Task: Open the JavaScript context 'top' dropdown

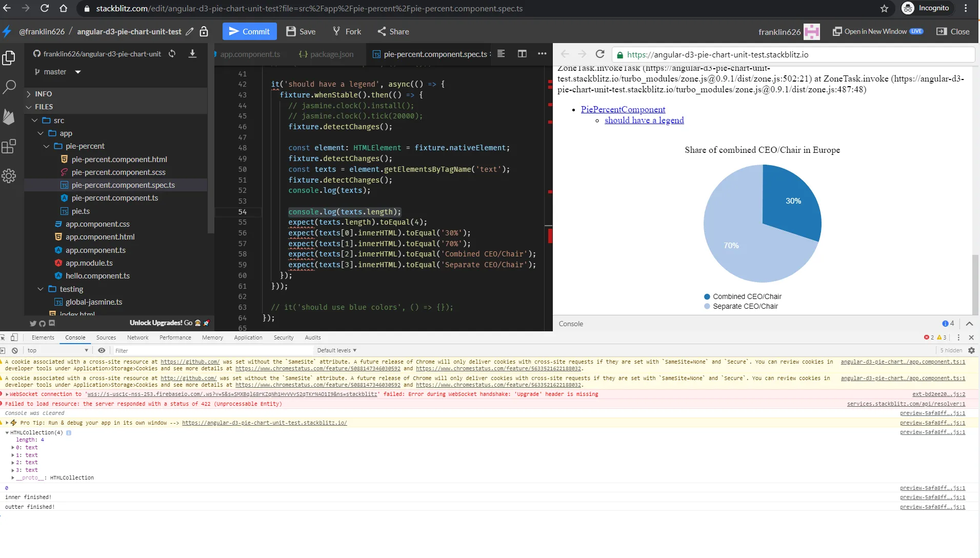Action: [x=58, y=351]
